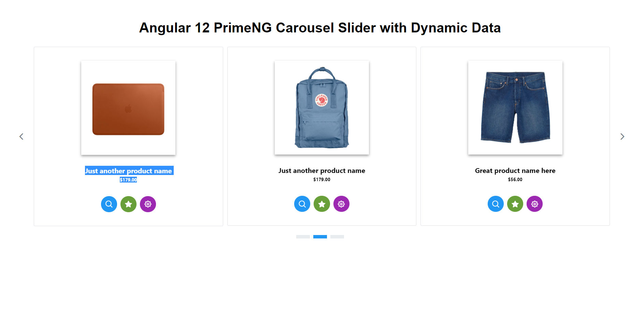The height and width of the screenshot is (322, 644).
Task: Open the gear icon under the backpack card
Action: point(341,204)
